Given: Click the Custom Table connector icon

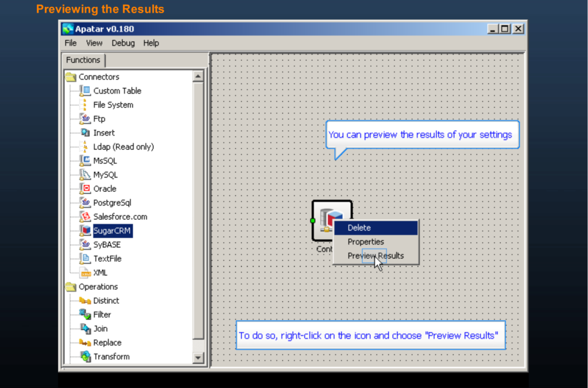Looking at the screenshot, I should (x=86, y=91).
